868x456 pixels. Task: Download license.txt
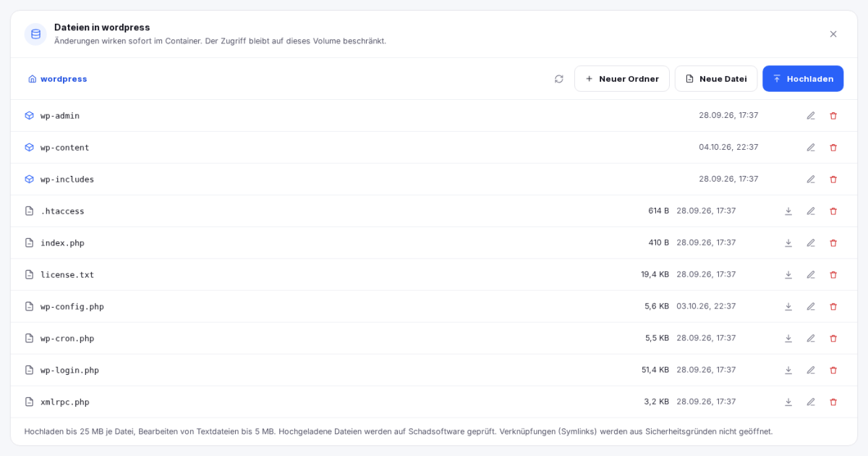tap(788, 275)
